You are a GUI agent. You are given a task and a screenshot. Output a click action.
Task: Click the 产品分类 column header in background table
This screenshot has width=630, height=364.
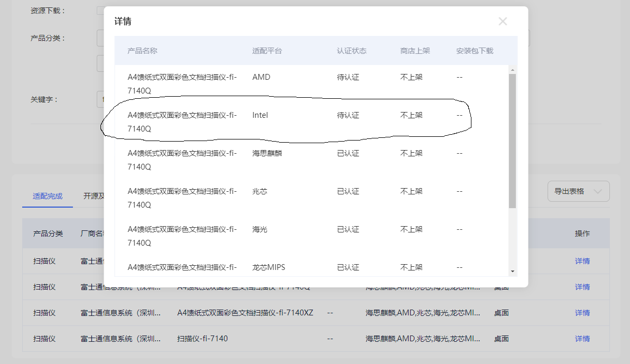click(x=48, y=234)
